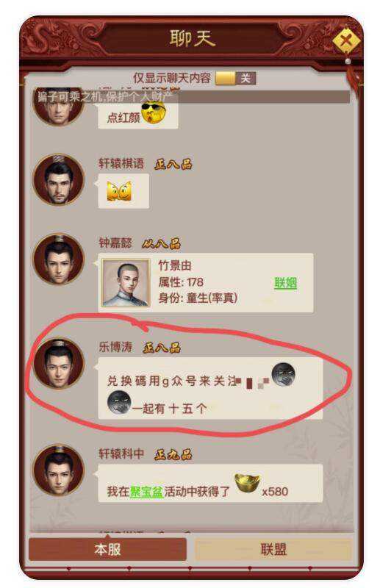Tap 轩辕科中's avatar portrait
The height and width of the screenshot is (588, 380).
click(x=59, y=470)
